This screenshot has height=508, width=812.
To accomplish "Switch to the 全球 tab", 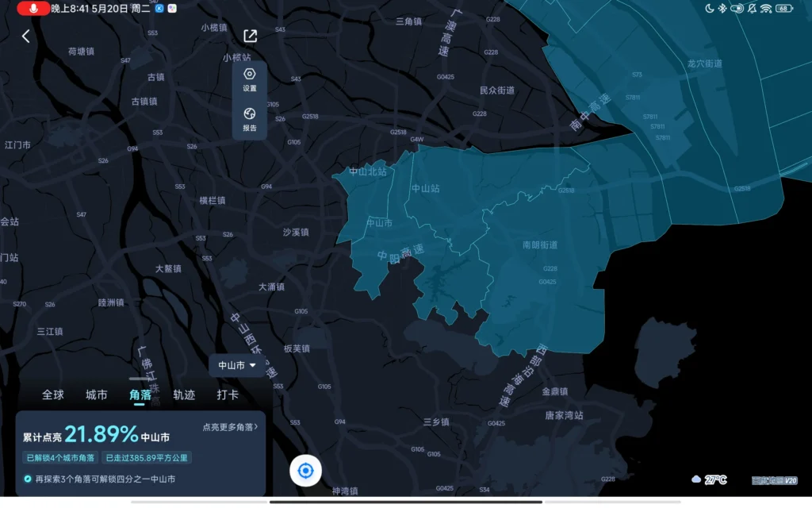I will (53, 394).
